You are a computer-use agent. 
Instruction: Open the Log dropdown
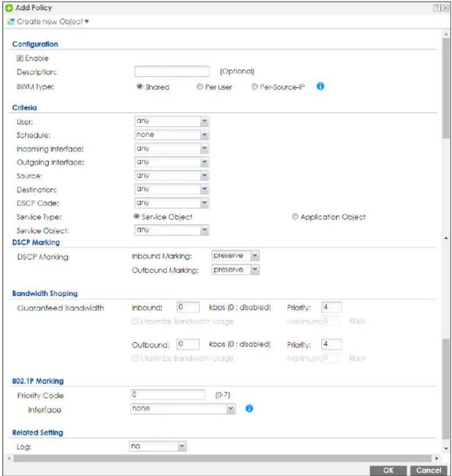158,446
